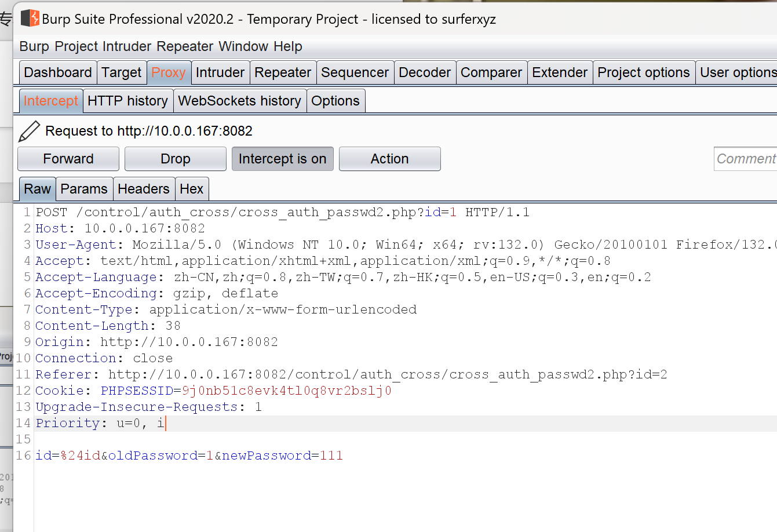The height and width of the screenshot is (532, 777).
Task: Click the newPassword=111 body parameter
Action: (x=283, y=456)
